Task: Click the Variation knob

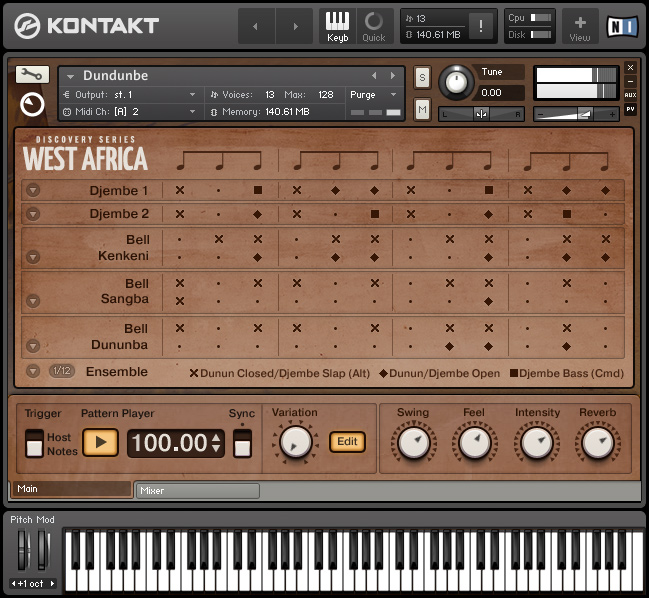Action: pos(296,442)
